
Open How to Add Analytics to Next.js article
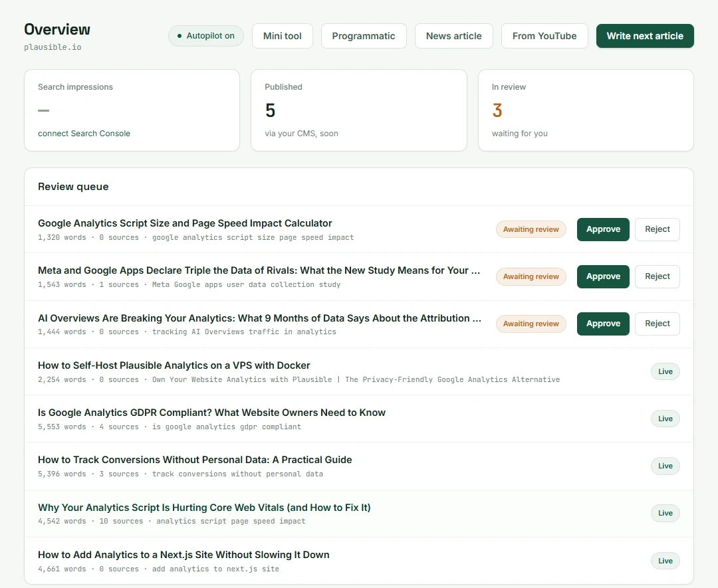pyautogui.click(x=183, y=555)
